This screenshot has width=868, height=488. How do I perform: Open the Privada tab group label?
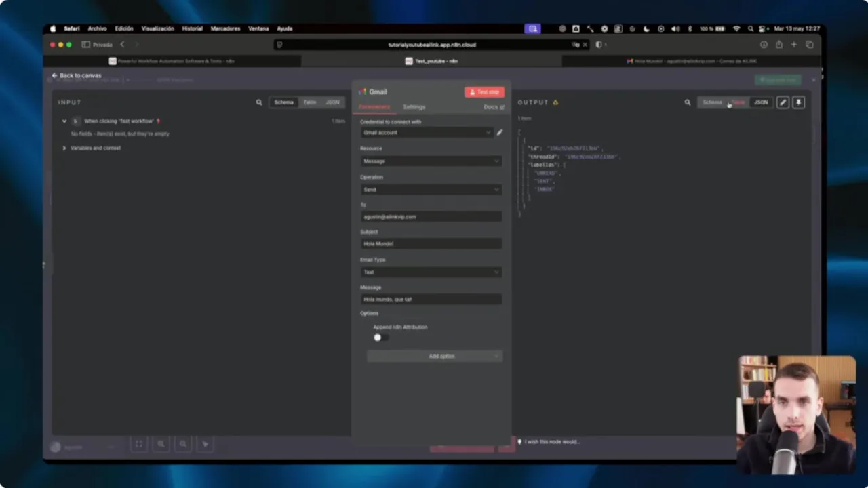coord(102,45)
